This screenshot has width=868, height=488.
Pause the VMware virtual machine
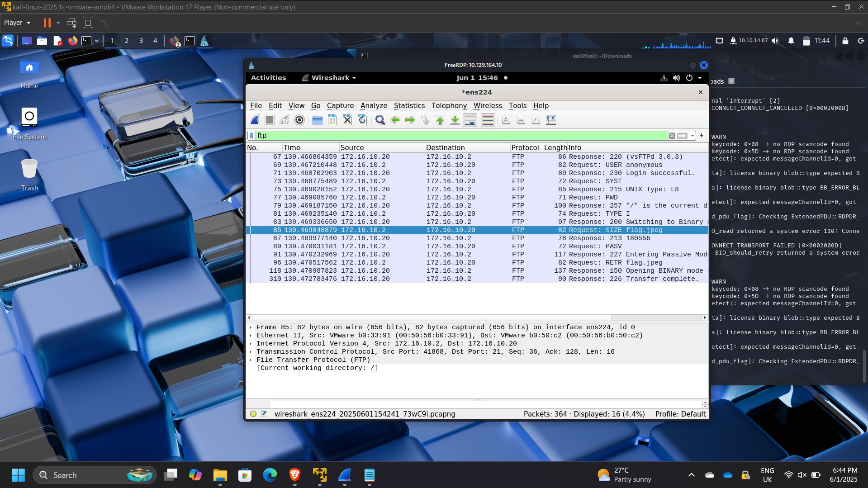(x=47, y=23)
